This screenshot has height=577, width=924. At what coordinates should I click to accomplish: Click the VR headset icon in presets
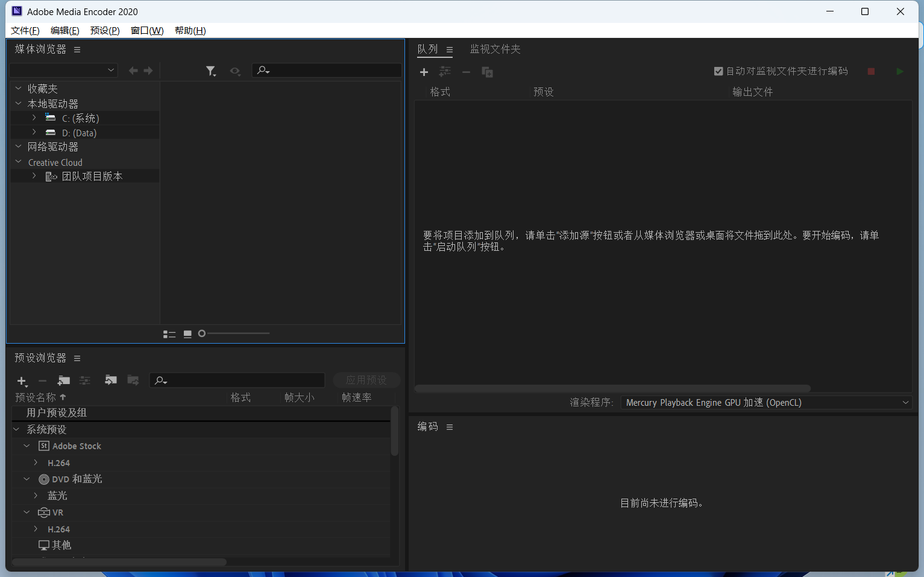coord(44,512)
